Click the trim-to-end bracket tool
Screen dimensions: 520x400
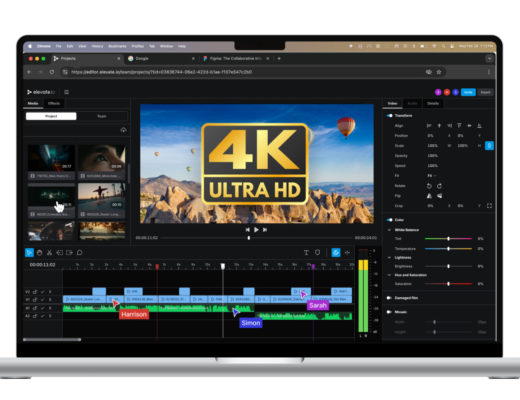(69, 253)
